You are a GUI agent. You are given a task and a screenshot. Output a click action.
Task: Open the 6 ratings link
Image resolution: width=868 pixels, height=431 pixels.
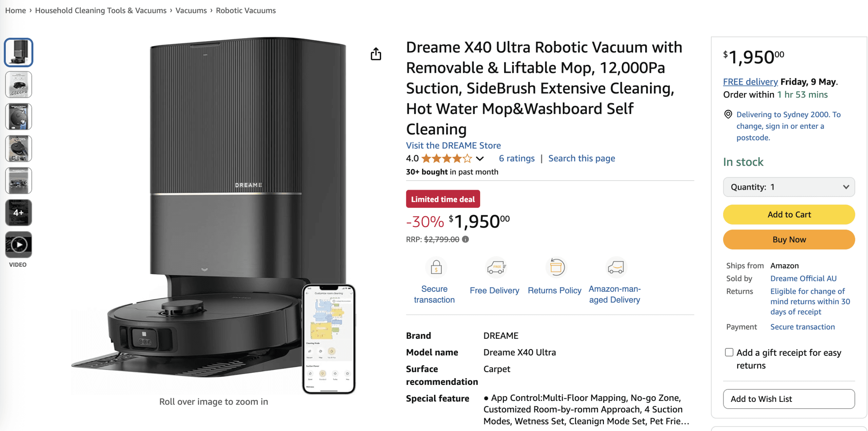(517, 159)
